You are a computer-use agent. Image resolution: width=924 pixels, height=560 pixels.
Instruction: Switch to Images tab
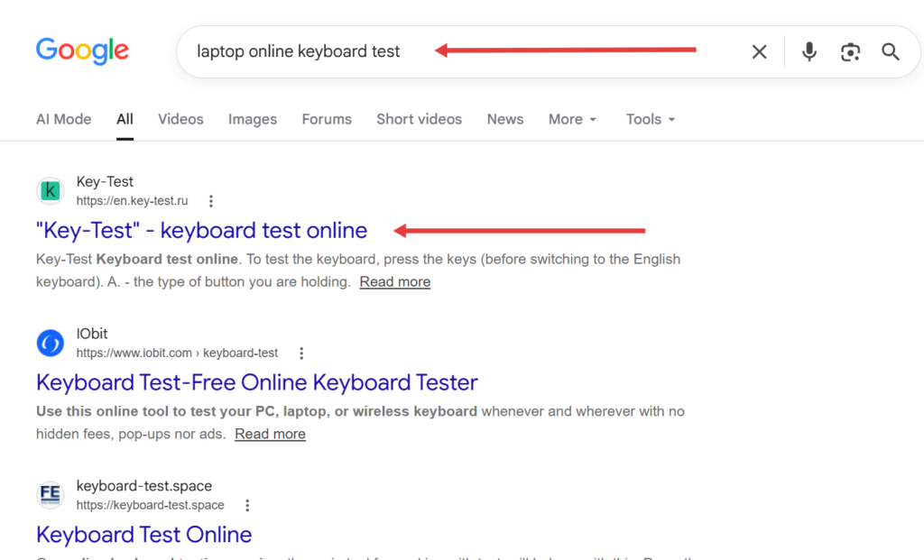(x=253, y=120)
